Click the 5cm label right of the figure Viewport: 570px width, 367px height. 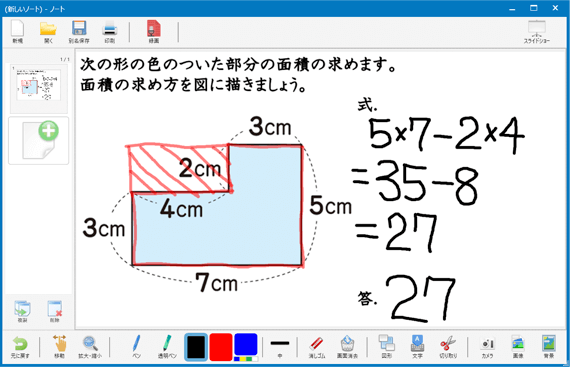[330, 205]
